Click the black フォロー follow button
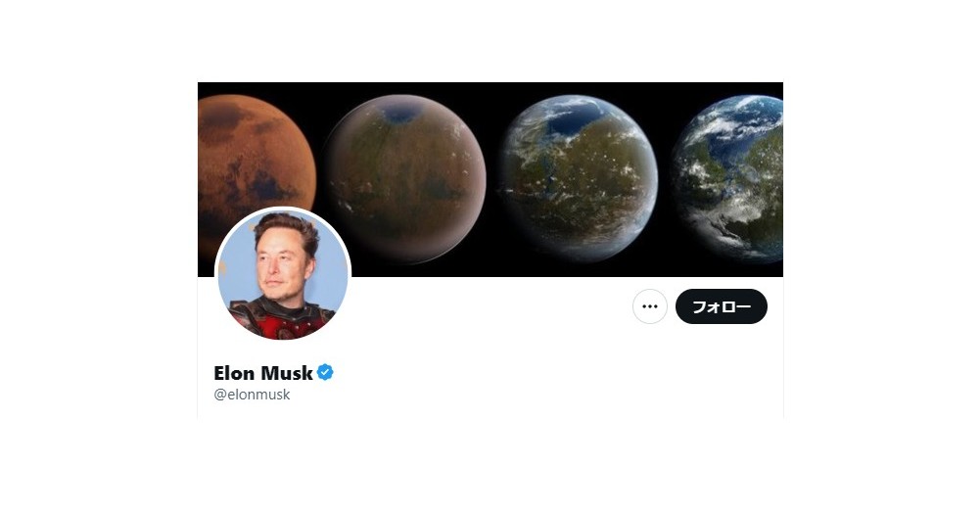The image size is (980, 513). (722, 306)
